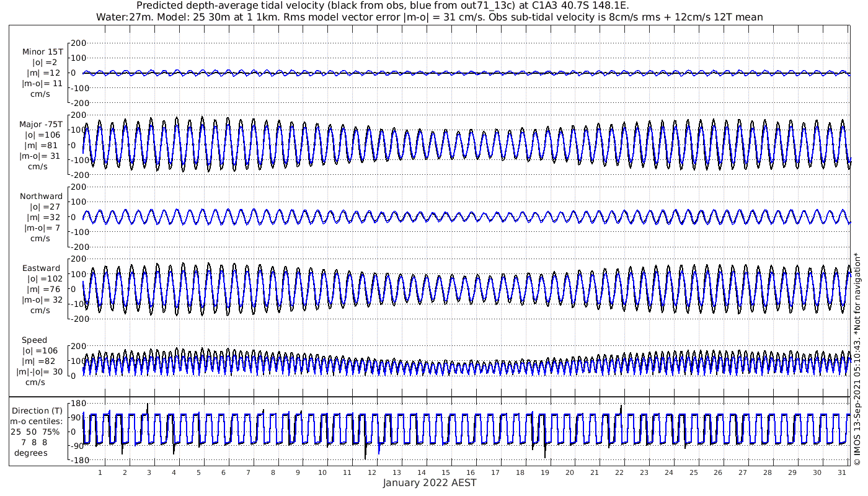Click the downward direction spike near day 19
The image size is (868, 496).
click(545, 451)
